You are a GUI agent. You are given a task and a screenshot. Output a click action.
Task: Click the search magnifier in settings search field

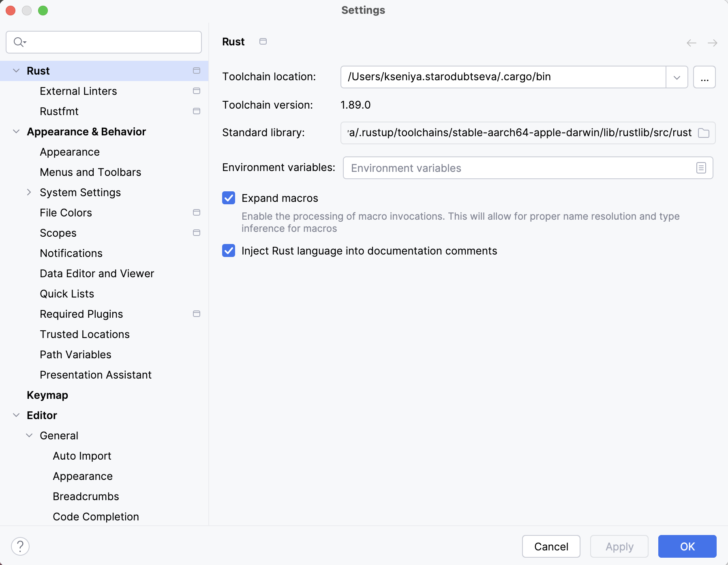[x=19, y=42]
